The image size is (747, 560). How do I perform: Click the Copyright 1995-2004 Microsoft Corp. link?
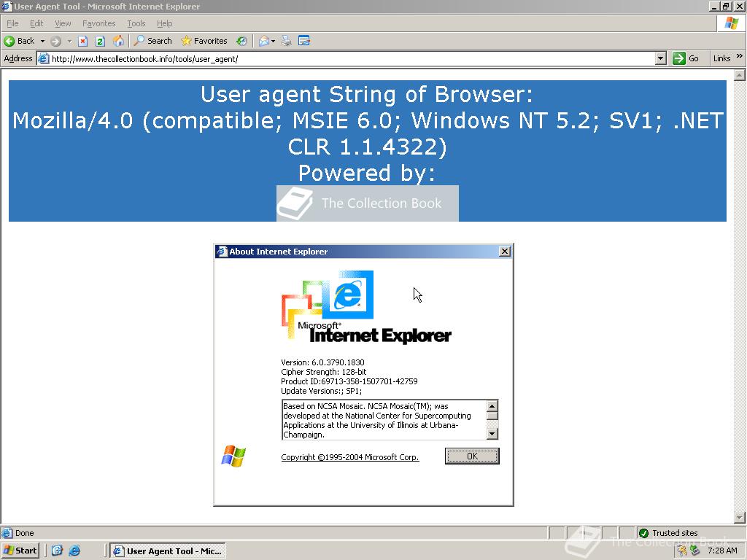(349, 457)
